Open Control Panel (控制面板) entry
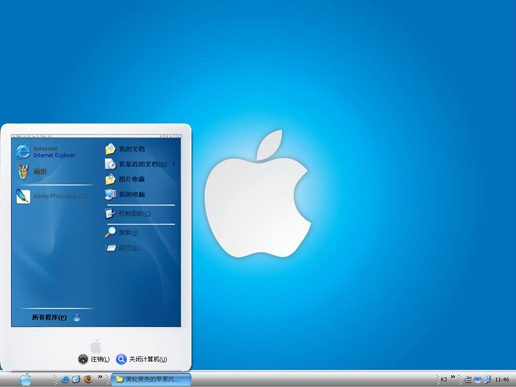The image size is (516, 387). coord(128,213)
